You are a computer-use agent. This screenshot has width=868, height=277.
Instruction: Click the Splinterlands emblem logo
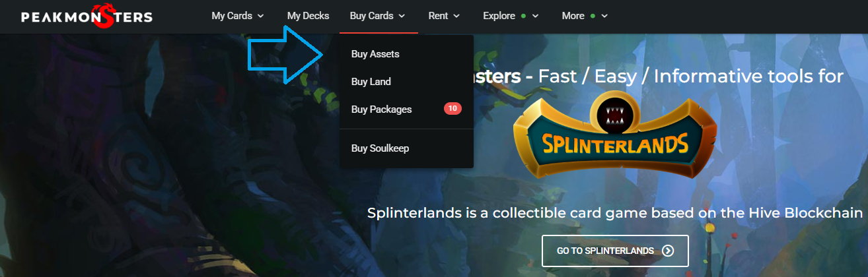616,134
